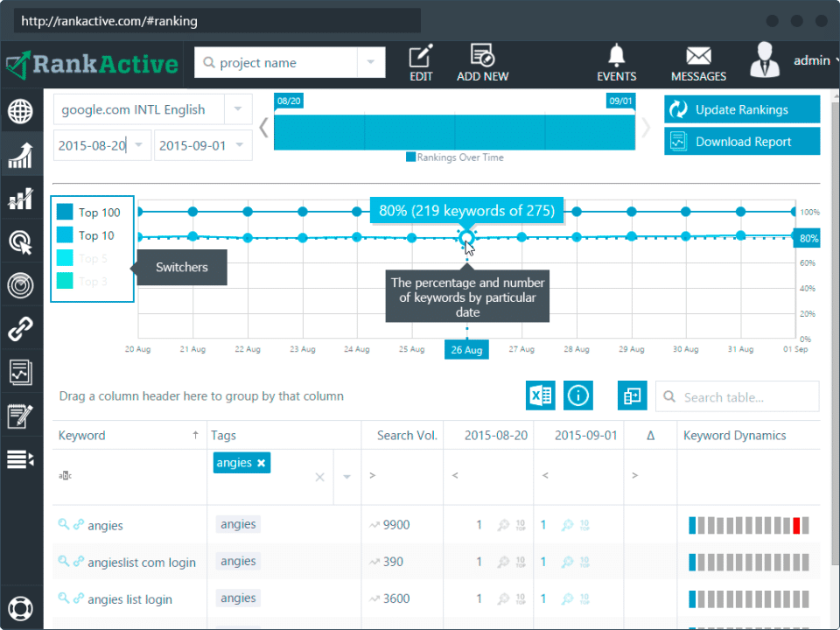The height and width of the screenshot is (630, 840).
Task: Open the EVENTS bell
Action: (617, 63)
